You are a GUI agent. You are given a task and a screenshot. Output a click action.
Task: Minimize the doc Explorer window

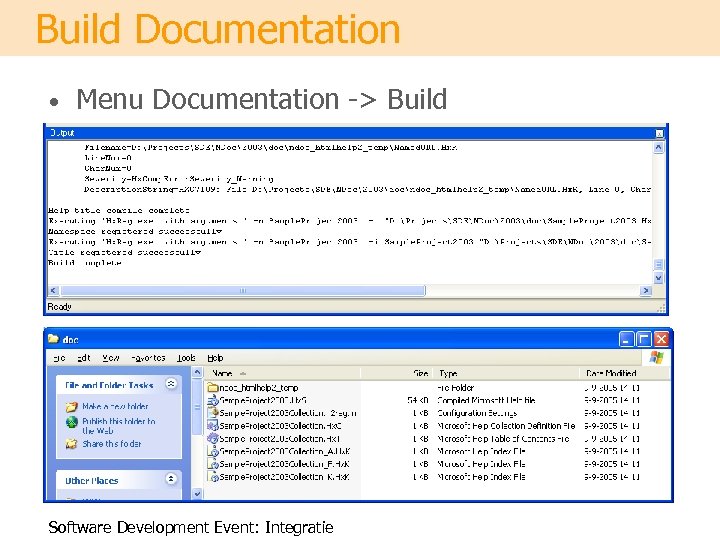[626, 339]
